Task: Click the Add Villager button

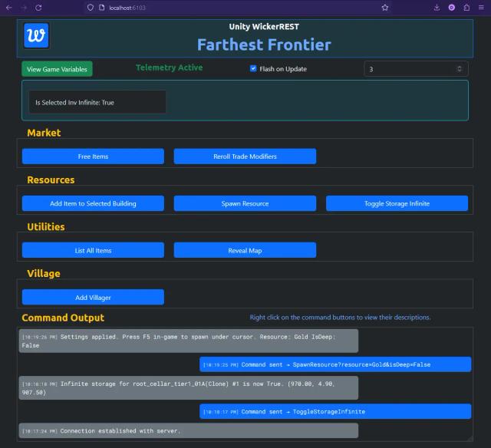Action: tap(93, 298)
